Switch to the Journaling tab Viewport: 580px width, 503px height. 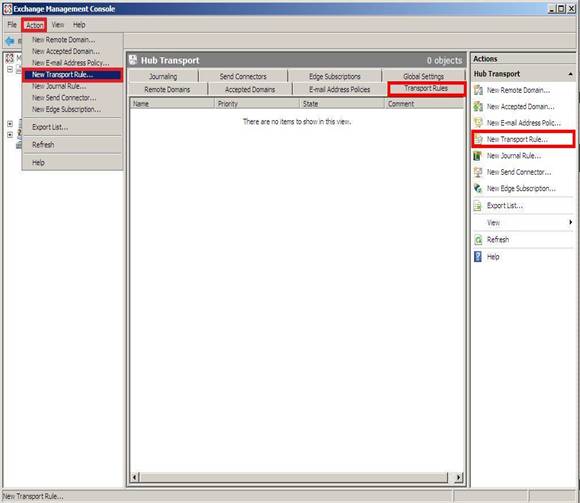tap(163, 77)
